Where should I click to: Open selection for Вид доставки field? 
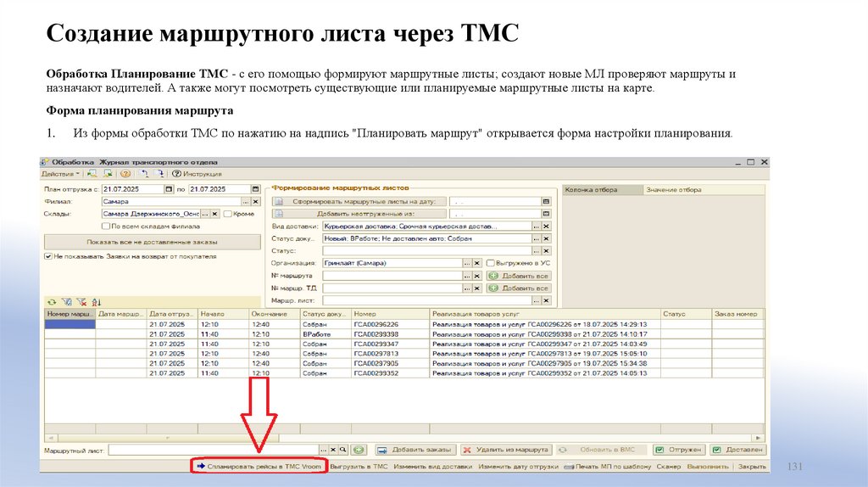click(x=537, y=226)
